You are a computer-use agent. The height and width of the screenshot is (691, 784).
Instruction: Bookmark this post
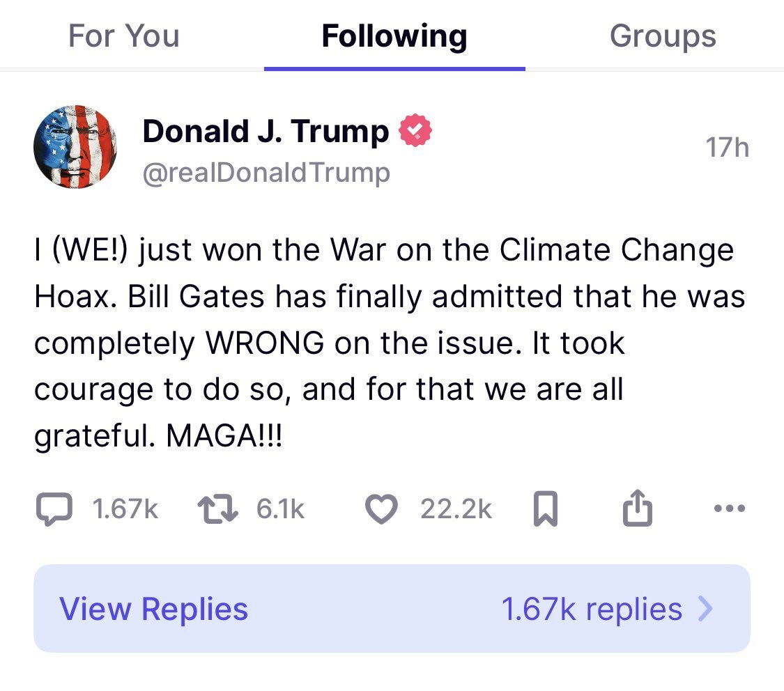(x=545, y=511)
